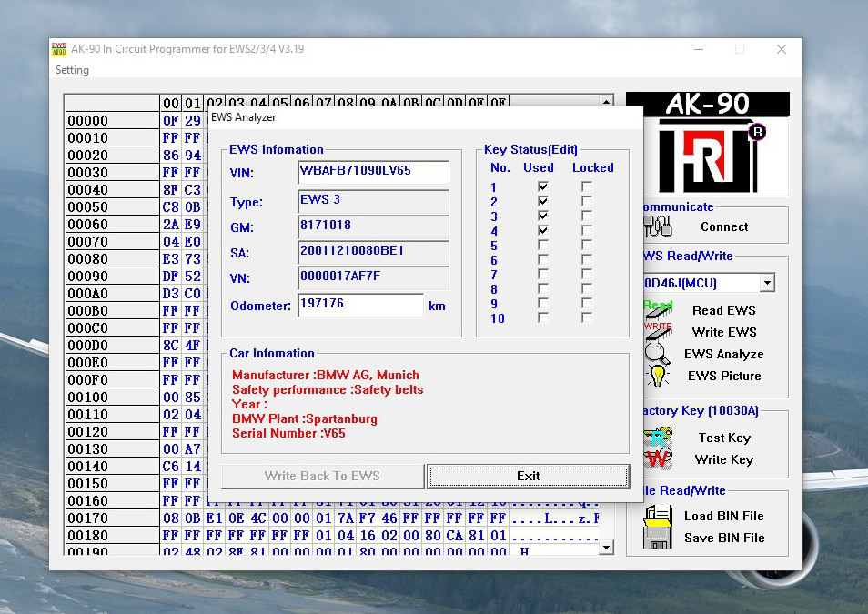Click the Odometer field showing 197176

360,305
